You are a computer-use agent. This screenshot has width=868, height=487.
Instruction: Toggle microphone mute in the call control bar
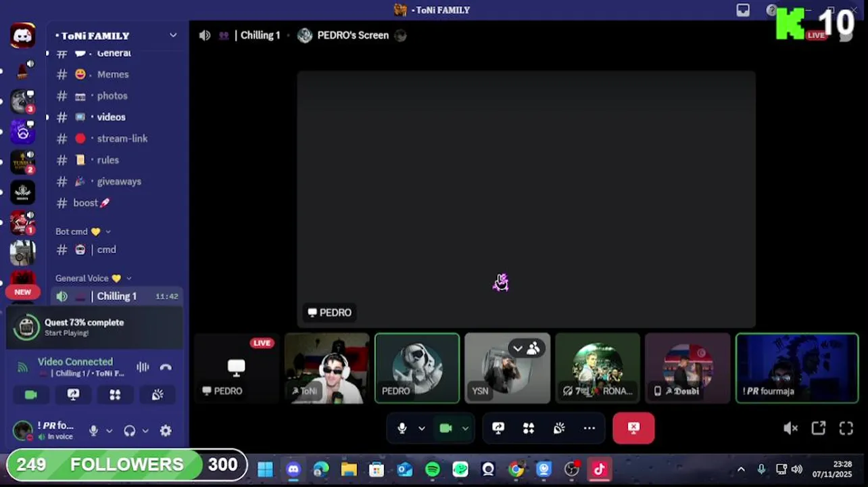(x=402, y=428)
